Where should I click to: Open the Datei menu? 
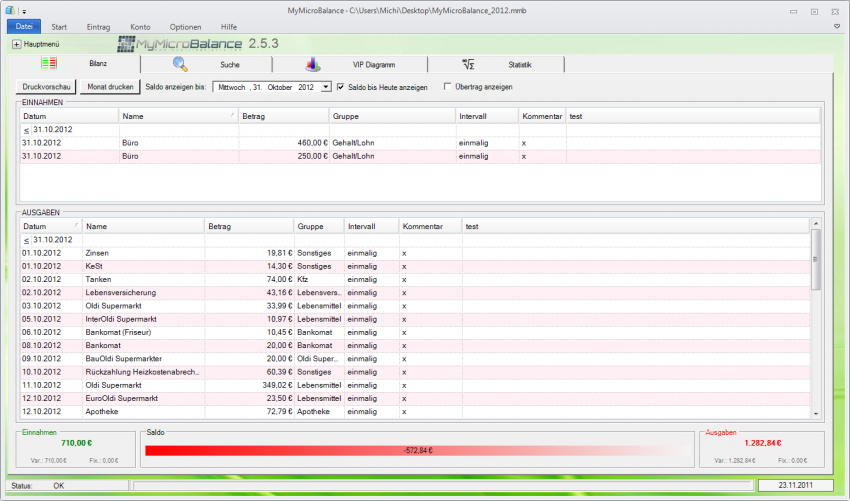pyautogui.click(x=24, y=26)
